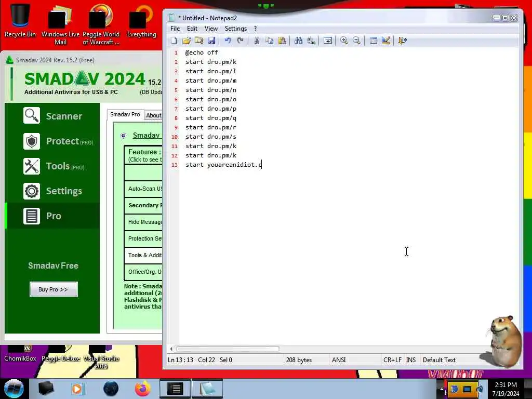
Task: Open the Settings menu in Notepad2
Action: click(235, 29)
